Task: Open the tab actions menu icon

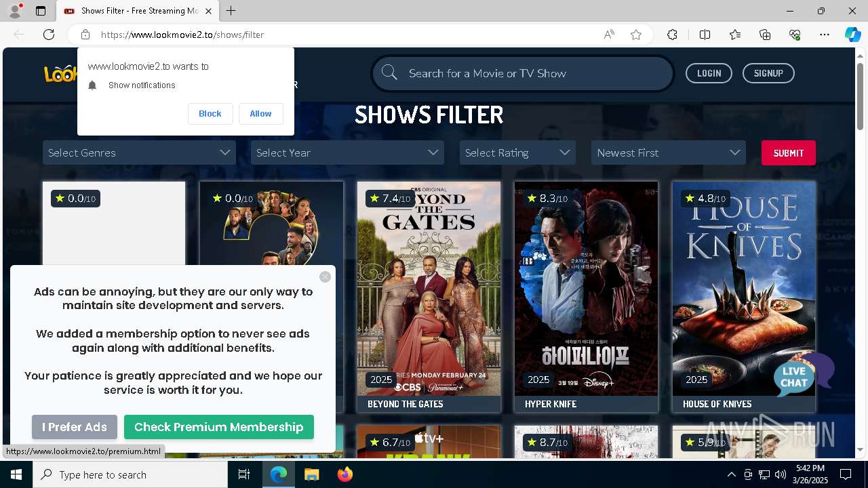Action: [x=41, y=11]
